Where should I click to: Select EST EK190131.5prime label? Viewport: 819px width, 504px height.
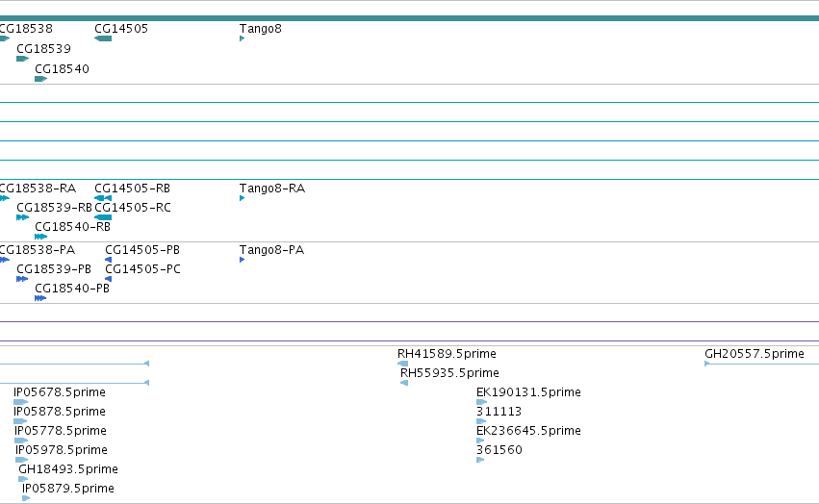coord(528,392)
